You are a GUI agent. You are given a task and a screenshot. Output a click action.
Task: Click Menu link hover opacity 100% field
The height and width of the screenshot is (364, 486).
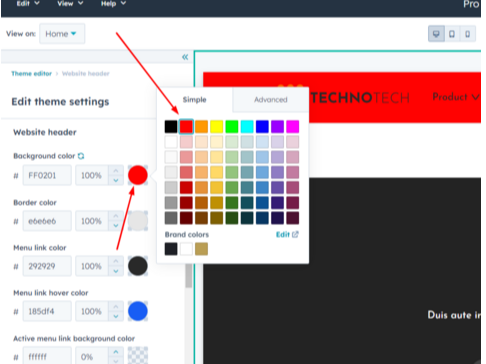pyautogui.click(x=92, y=311)
